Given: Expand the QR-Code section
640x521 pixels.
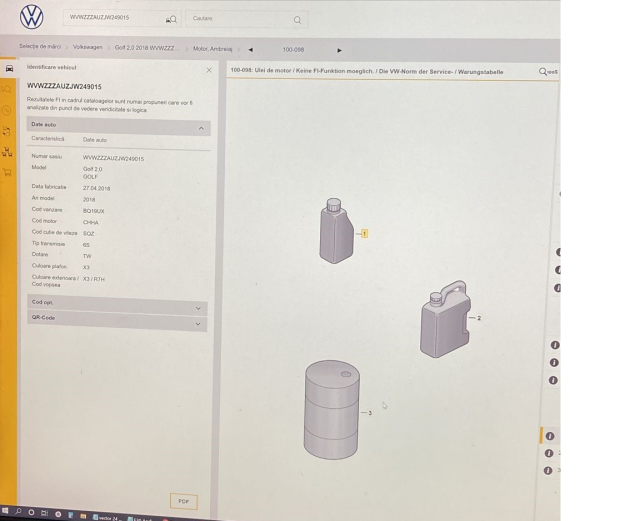Looking at the screenshot, I should point(198,323).
